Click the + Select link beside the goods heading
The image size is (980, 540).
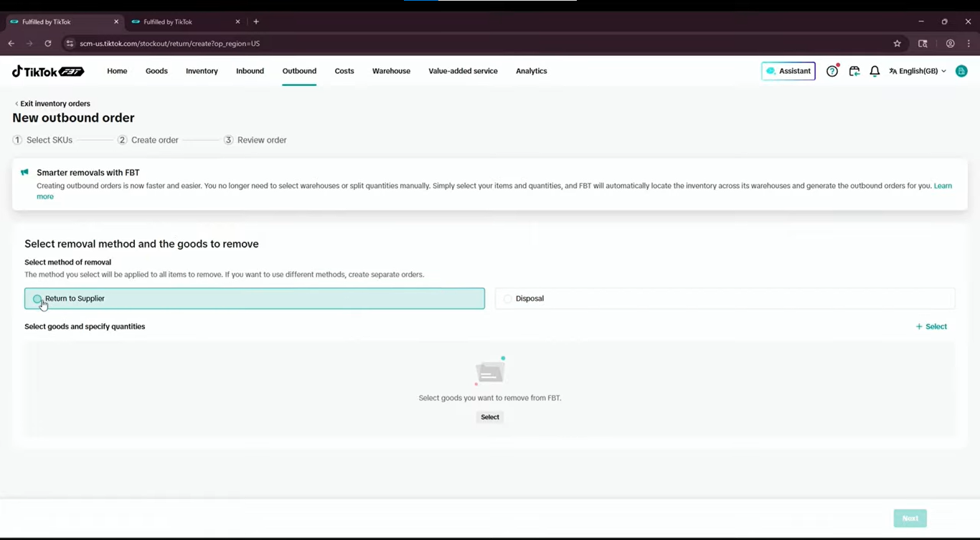coord(931,326)
